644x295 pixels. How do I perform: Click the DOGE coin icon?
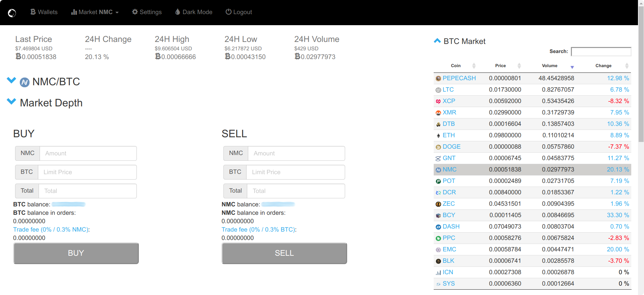pyautogui.click(x=438, y=147)
